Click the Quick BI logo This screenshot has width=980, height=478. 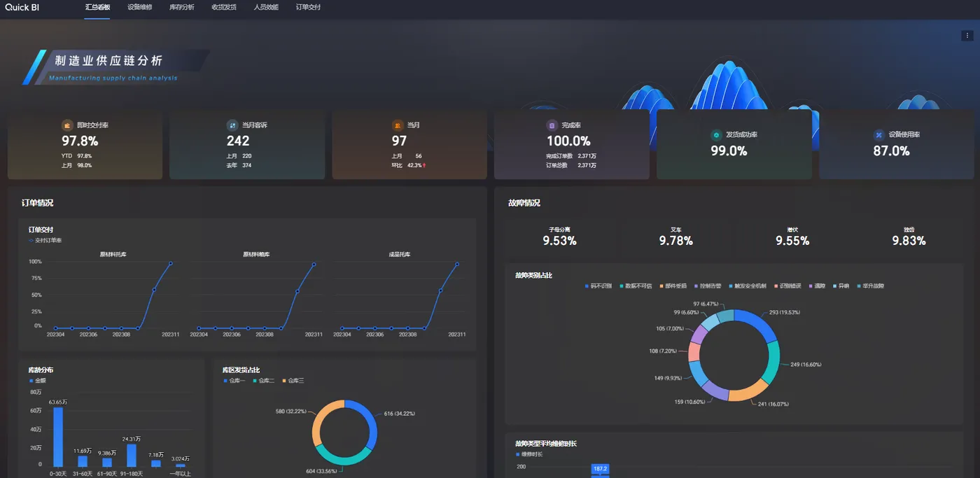click(22, 7)
